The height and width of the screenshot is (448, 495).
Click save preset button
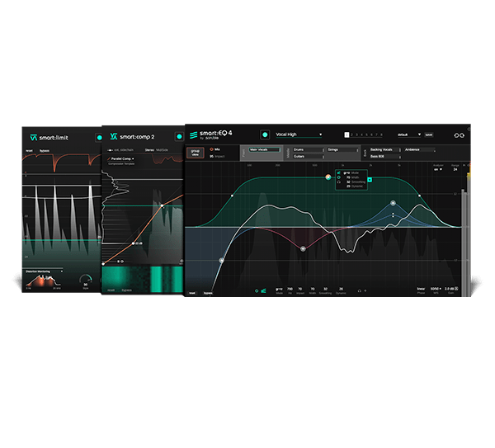coord(429,134)
